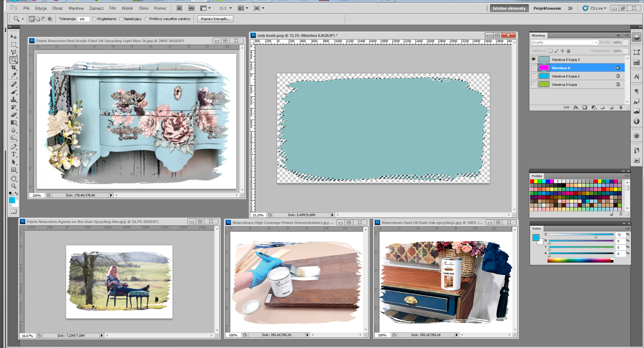Select the Pen tool
This screenshot has width=644, height=348.
click(x=14, y=147)
